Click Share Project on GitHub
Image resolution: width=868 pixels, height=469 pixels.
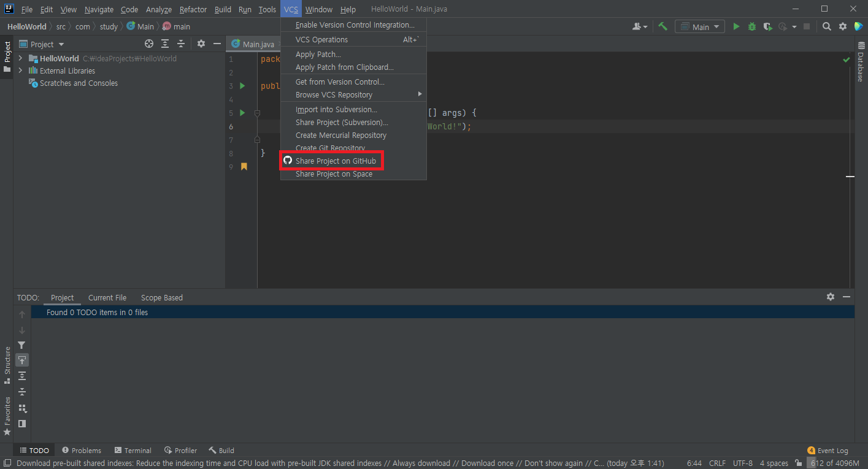pyautogui.click(x=353, y=161)
